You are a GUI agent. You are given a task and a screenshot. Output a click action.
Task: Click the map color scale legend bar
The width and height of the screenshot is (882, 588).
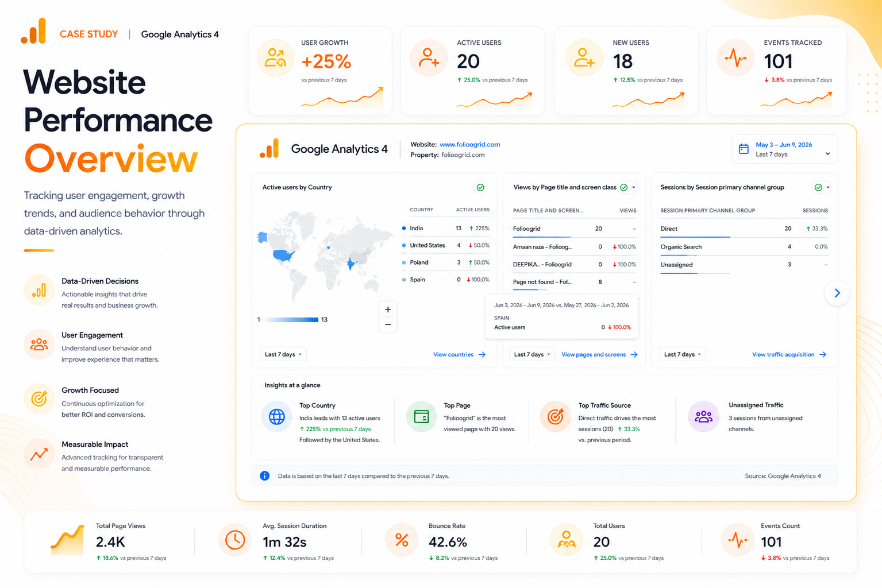click(292, 319)
